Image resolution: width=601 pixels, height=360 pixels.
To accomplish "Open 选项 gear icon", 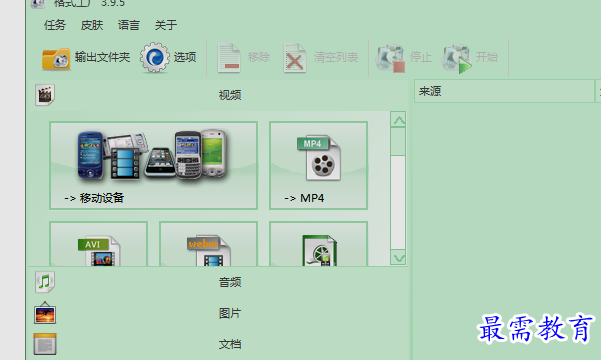I will pos(154,58).
